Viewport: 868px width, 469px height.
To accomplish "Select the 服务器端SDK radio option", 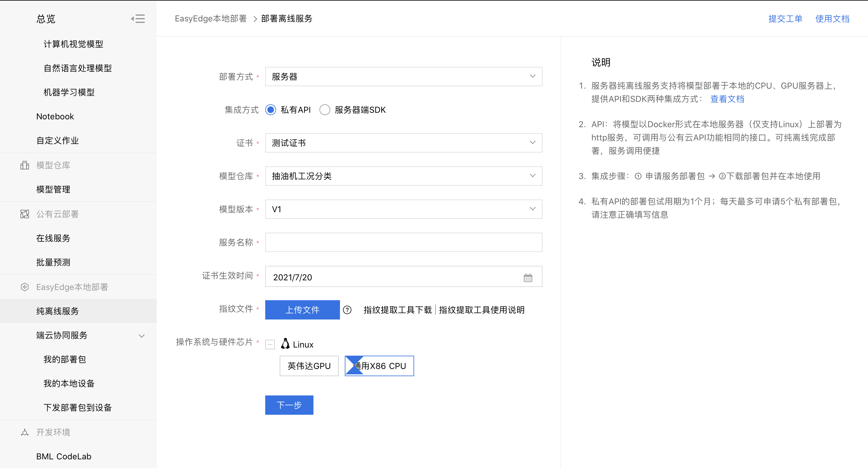I will (325, 110).
